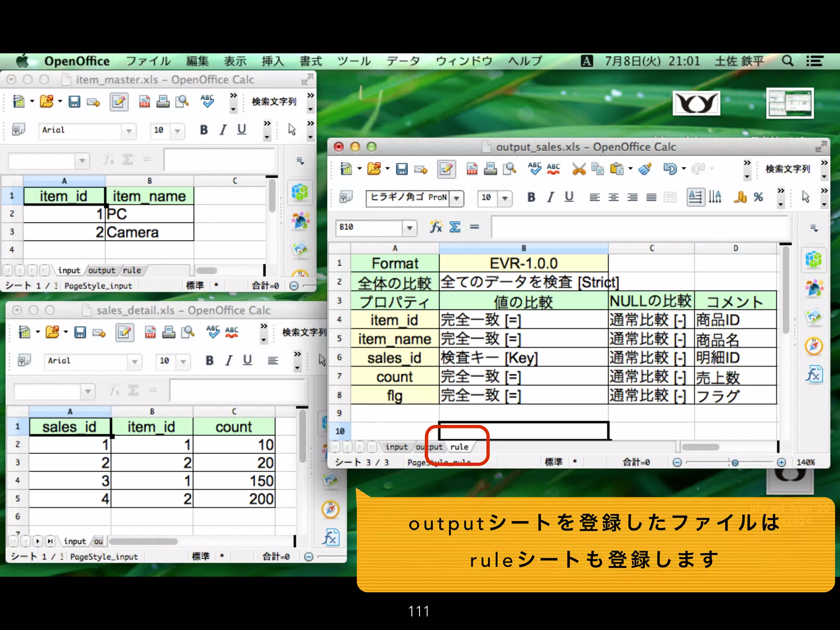Toggle Edit File mode in item_master window
Image resolution: width=840 pixels, height=630 pixels.
pos(119,102)
